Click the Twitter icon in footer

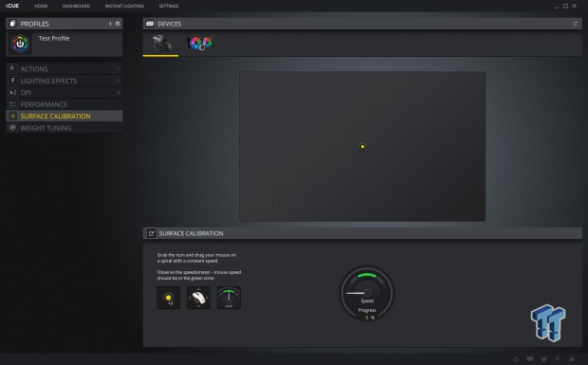pyautogui.click(x=543, y=359)
